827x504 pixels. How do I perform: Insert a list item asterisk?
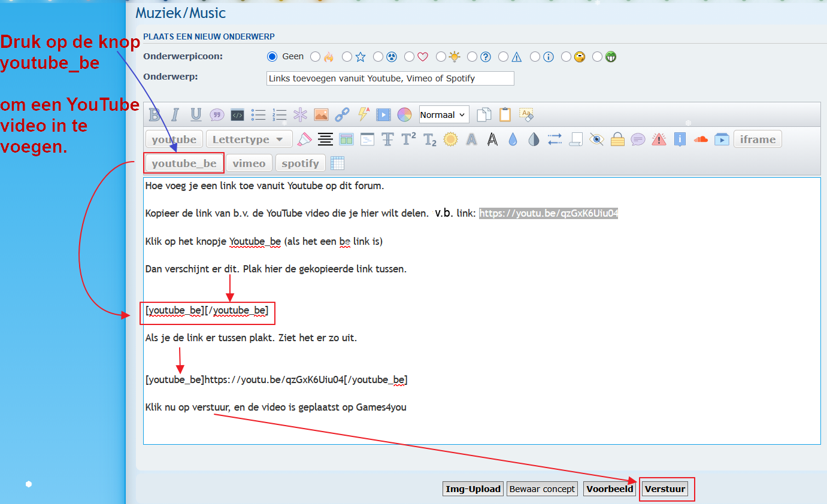click(x=300, y=114)
